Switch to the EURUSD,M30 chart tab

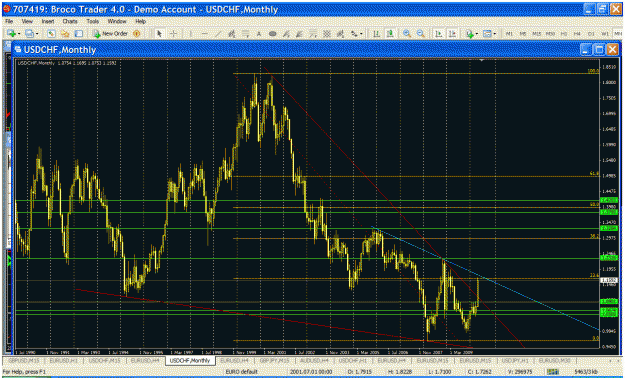point(555,360)
